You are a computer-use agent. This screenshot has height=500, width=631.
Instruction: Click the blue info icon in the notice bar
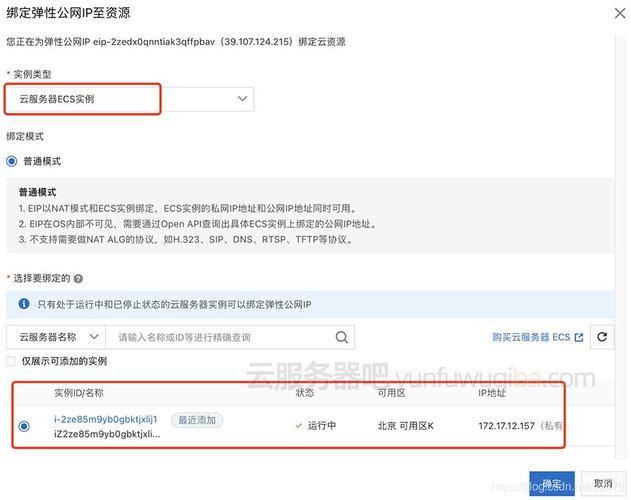pos(24,304)
